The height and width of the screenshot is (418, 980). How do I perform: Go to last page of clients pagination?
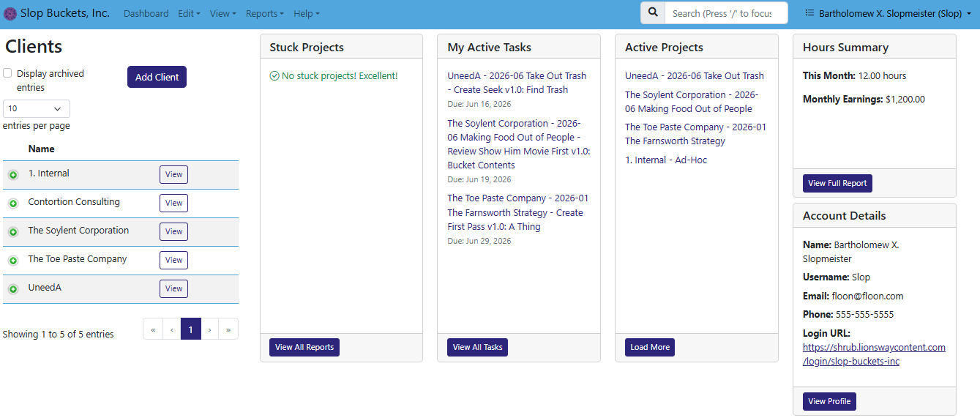tap(228, 329)
